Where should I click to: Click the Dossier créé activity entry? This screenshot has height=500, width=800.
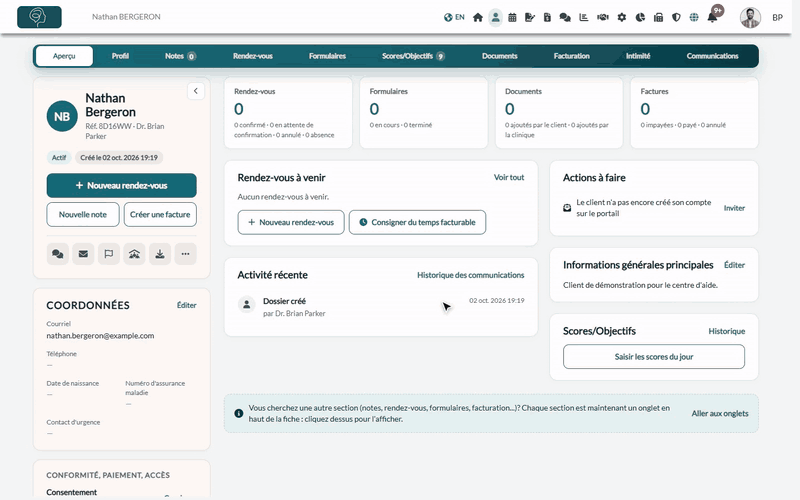point(381,307)
